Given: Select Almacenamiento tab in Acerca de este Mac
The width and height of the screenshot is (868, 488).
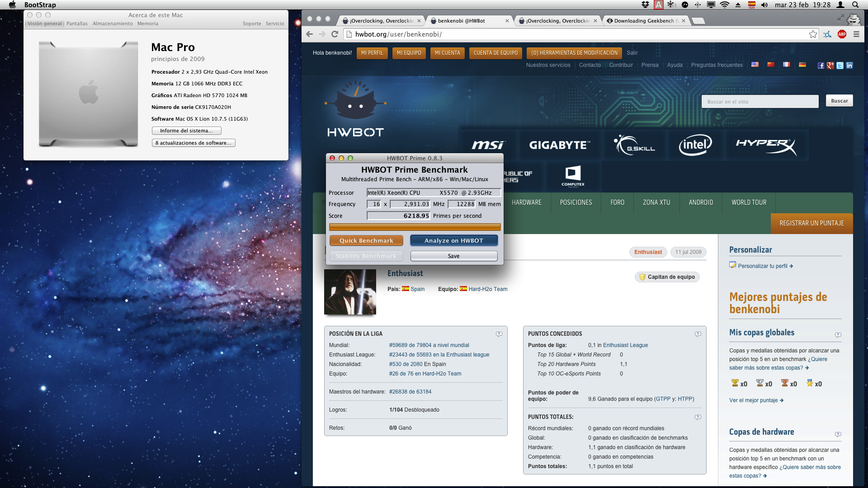Looking at the screenshot, I should tap(113, 23).
